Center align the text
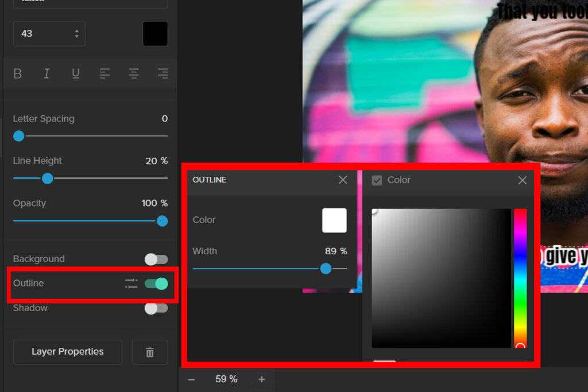The width and height of the screenshot is (588, 392). [134, 73]
